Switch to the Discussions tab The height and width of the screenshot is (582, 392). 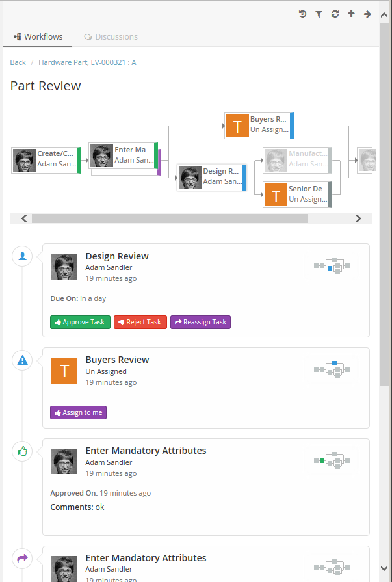point(111,37)
